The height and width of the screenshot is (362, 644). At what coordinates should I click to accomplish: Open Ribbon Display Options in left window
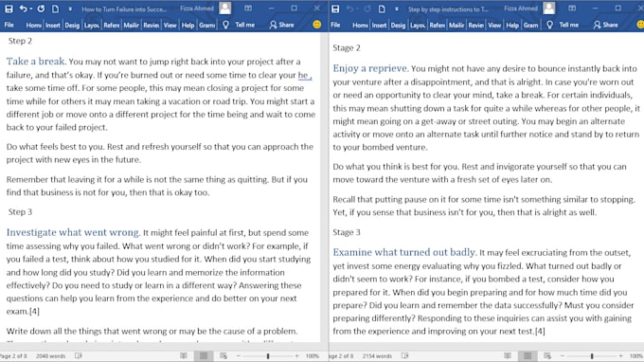(248, 9)
